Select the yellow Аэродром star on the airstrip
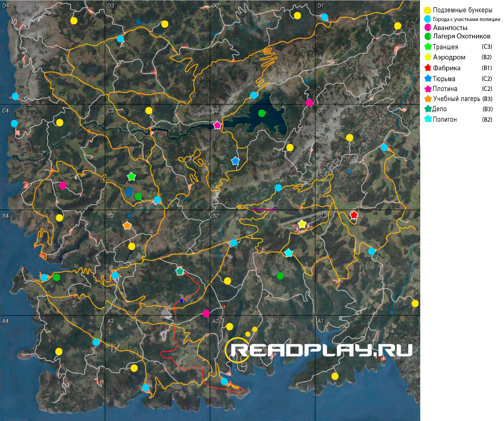 [302, 224]
